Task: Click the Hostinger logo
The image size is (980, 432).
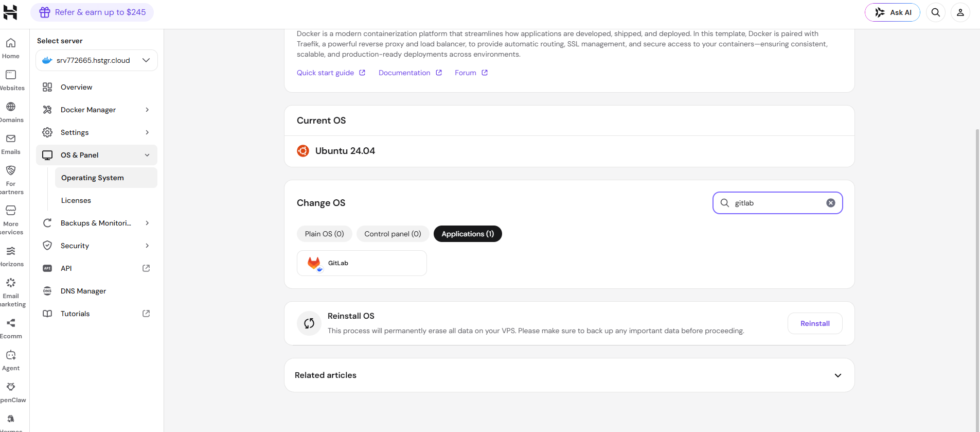Action: pyautogui.click(x=10, y=12)
